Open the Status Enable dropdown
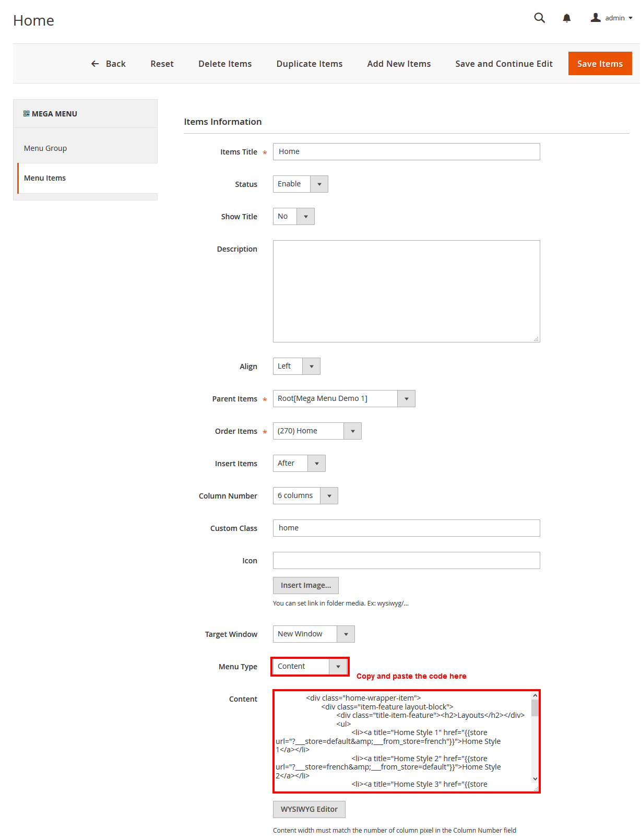The image size is (641, 840). pos(300,184)
